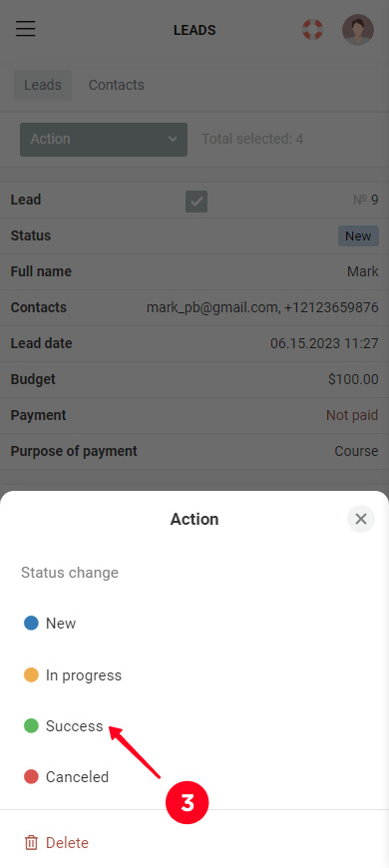This screenshot has width=389, height=868.
Task: Click the green Success status dot
Action: (31, 725)
